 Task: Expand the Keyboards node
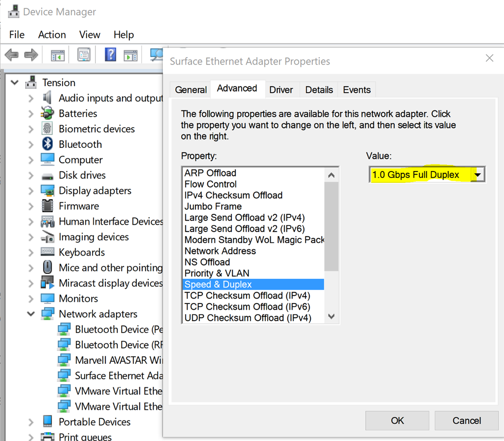pos(31,252)
